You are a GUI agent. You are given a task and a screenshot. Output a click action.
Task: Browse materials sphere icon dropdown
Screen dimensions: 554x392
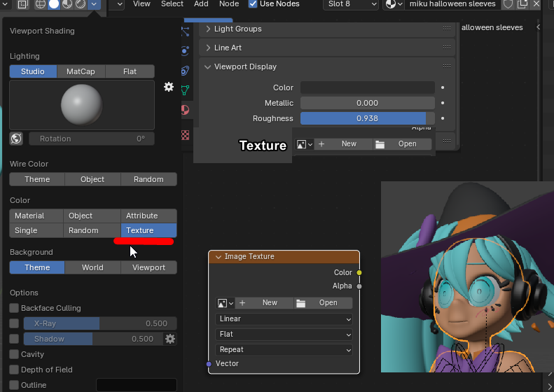click(x=394, y=4)
